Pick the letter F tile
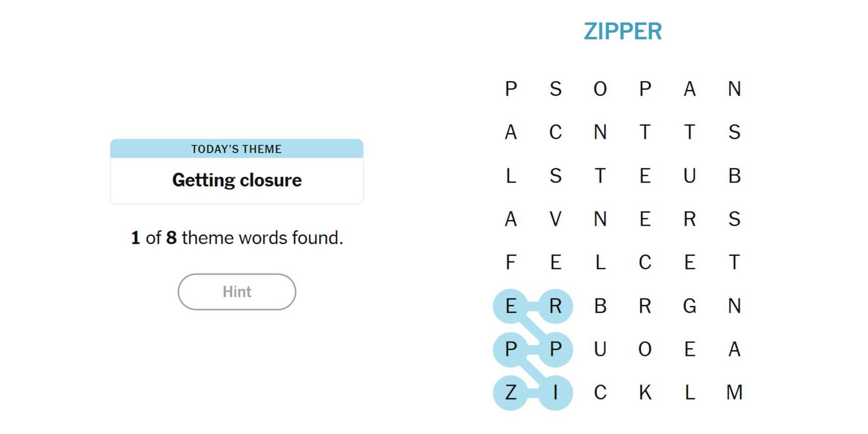The height and width of the screenshot is (434, 868). (x=510, y=262)
